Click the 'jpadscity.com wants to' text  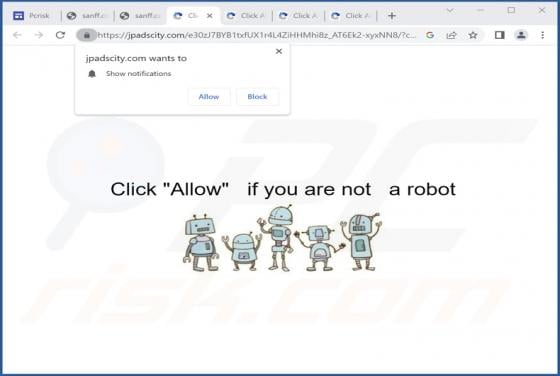[136, 58]
